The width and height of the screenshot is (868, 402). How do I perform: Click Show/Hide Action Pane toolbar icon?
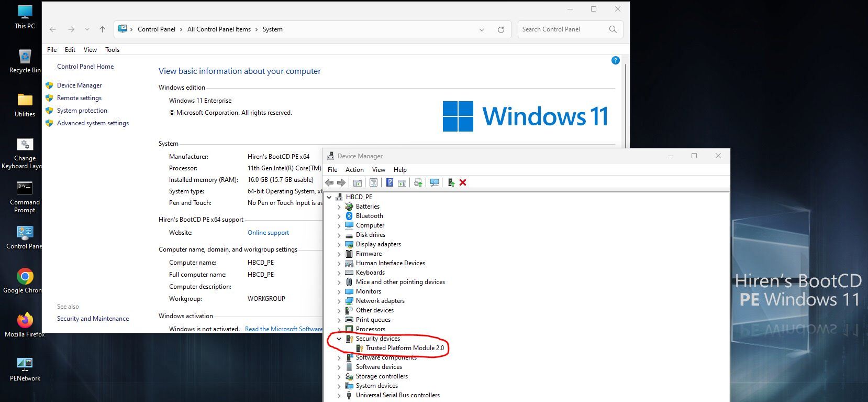[402, 182]
